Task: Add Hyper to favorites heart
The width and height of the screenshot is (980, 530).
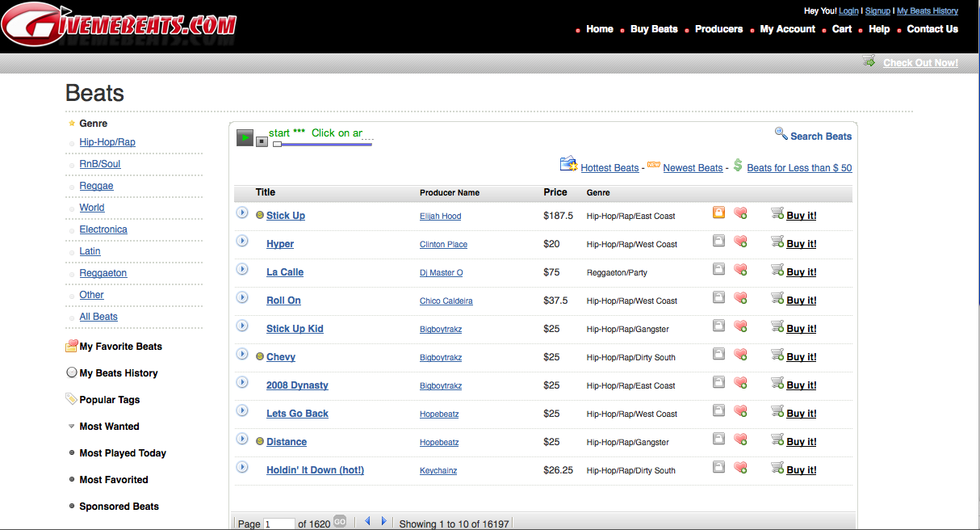Action: tap(740, 242)
